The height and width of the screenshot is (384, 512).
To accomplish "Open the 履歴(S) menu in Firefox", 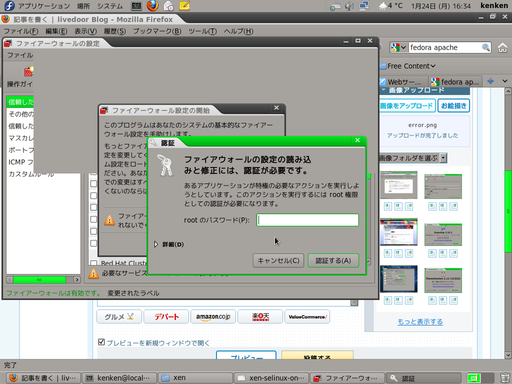I will tap(115, 31).
